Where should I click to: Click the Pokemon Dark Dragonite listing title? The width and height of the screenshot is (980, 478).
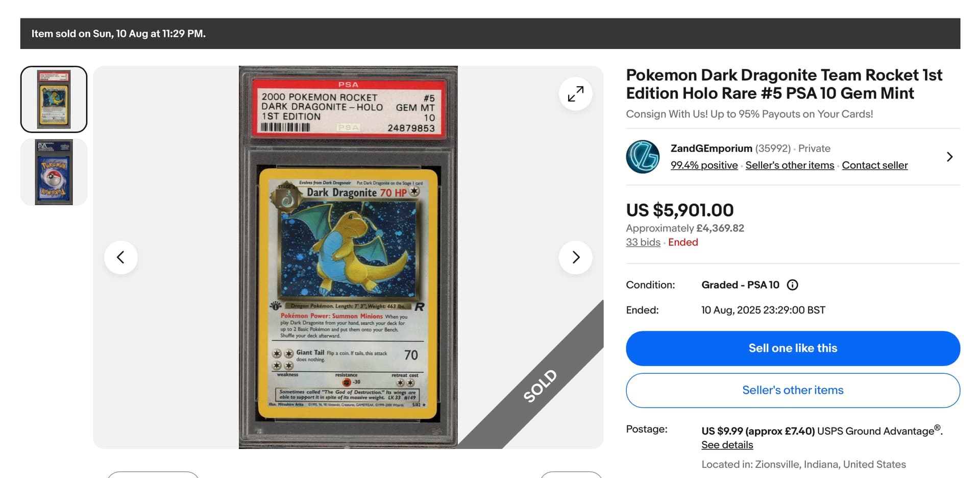(784, 84)
